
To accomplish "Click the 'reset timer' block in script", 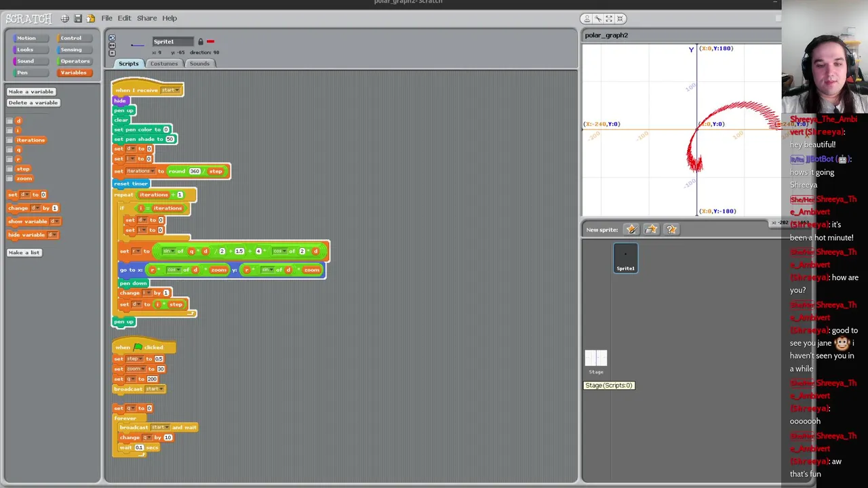I will coord(131,184).
